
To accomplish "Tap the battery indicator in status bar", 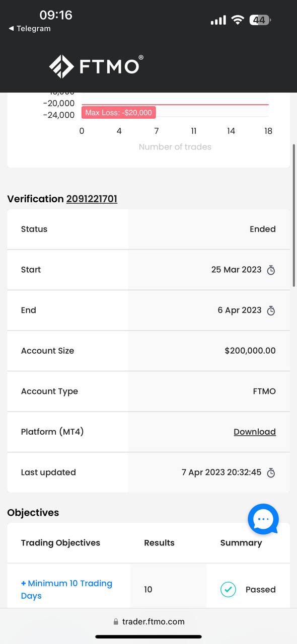I will tap(260, 20).
